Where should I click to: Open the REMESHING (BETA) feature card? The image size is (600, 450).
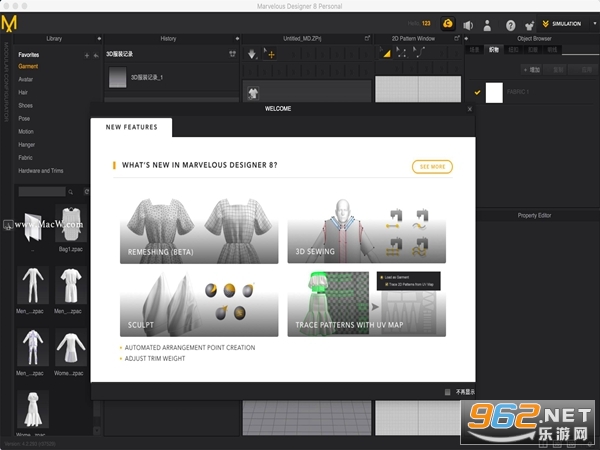(199, 231)
